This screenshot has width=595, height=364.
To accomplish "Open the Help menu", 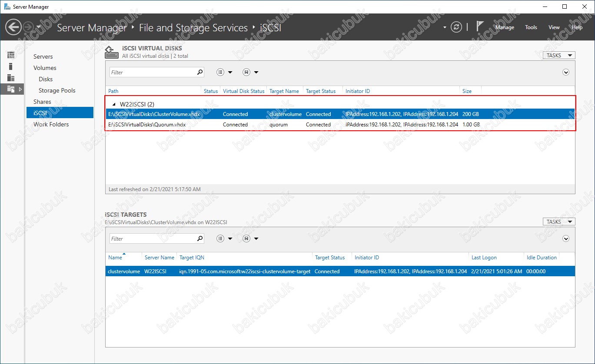I will (x=577, y=27).
